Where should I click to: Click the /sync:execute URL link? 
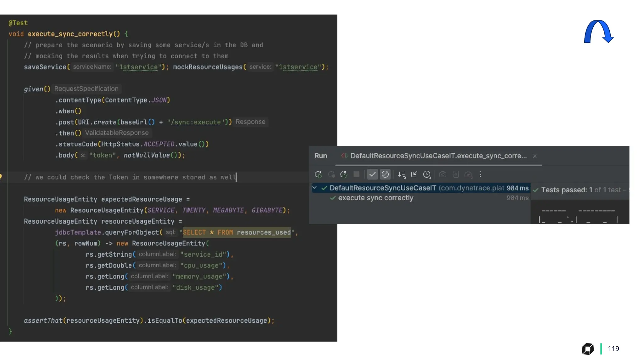[x=196, y=122]
